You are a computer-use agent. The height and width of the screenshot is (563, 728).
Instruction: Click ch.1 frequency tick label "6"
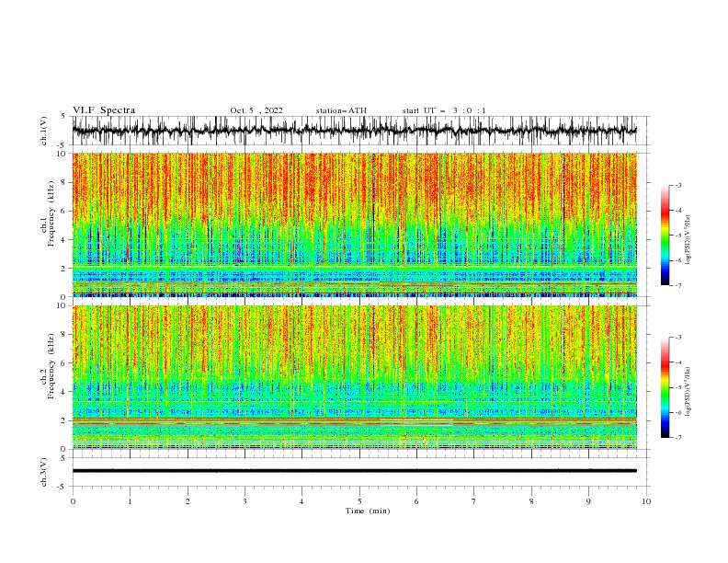(x=64, y=212)
